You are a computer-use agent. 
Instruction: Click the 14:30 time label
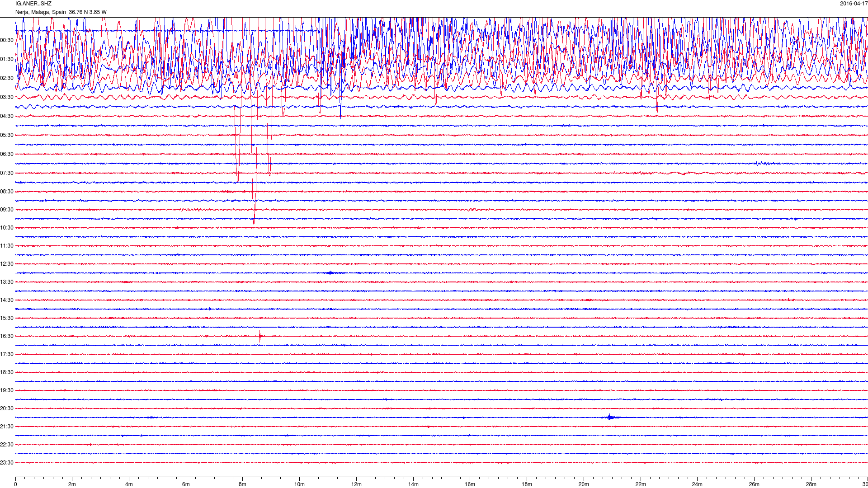point(7,300)
